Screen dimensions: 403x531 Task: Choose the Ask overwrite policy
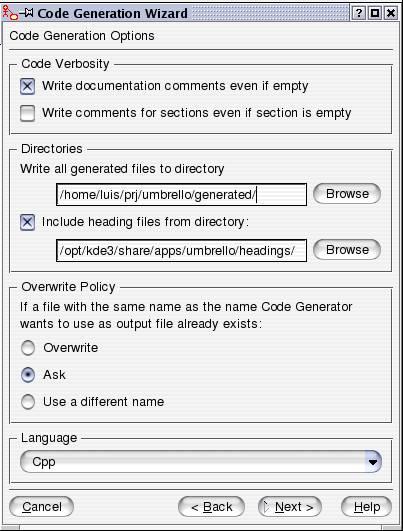pyautogui.click(x=28, y=375)
